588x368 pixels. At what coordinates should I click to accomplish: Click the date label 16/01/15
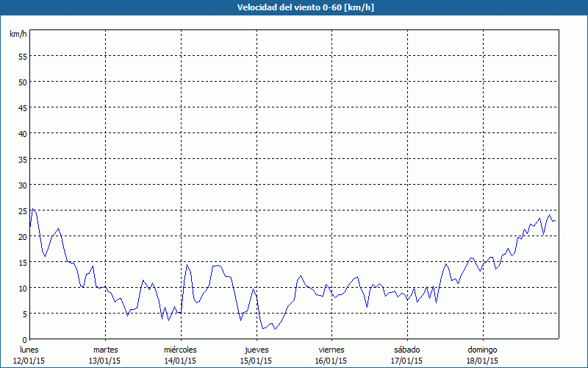(x=331, y=361)
